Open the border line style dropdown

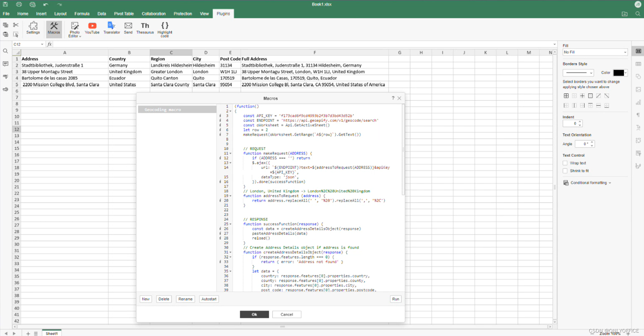[x=578, y=73]
